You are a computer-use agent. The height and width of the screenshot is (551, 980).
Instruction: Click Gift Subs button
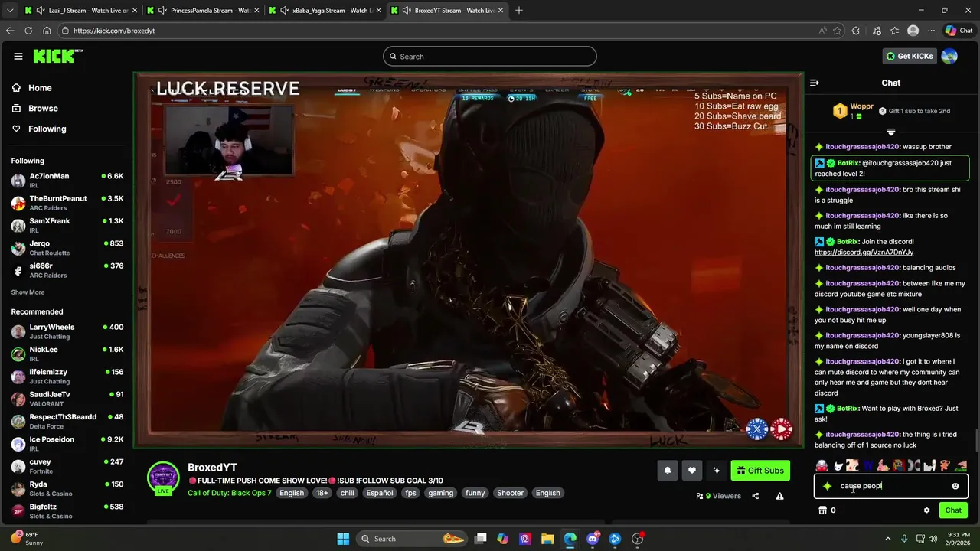760,471
